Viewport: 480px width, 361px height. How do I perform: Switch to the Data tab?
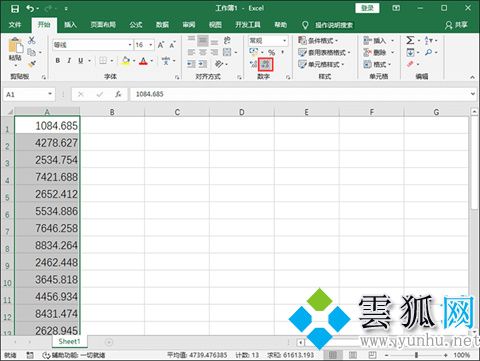(x=162, y=25)
